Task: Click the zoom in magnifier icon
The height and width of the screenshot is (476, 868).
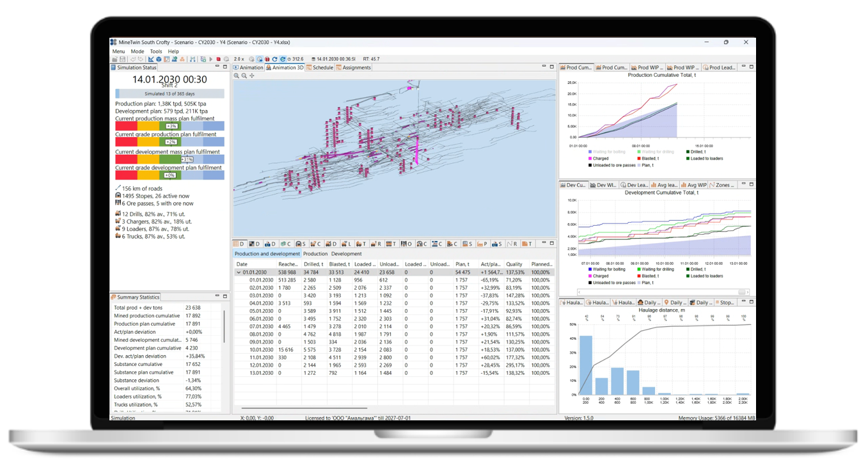Action: point(237,75)
